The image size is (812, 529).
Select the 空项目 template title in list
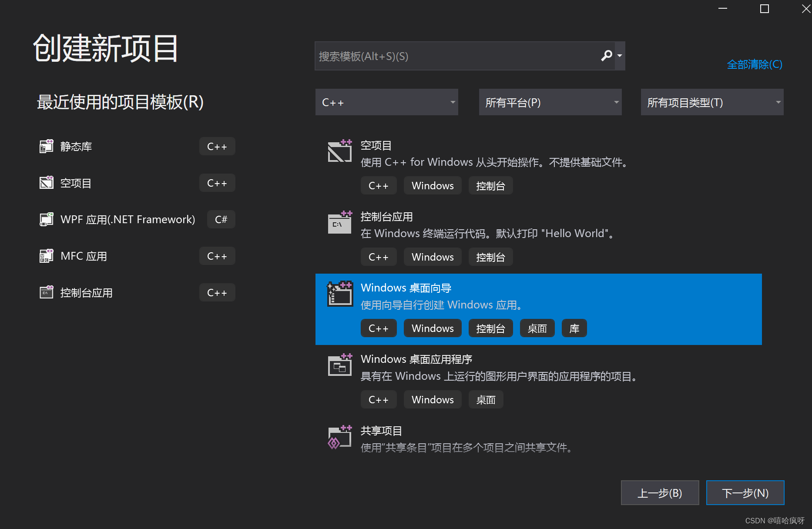pyautogui.click(x=376, y=145)
